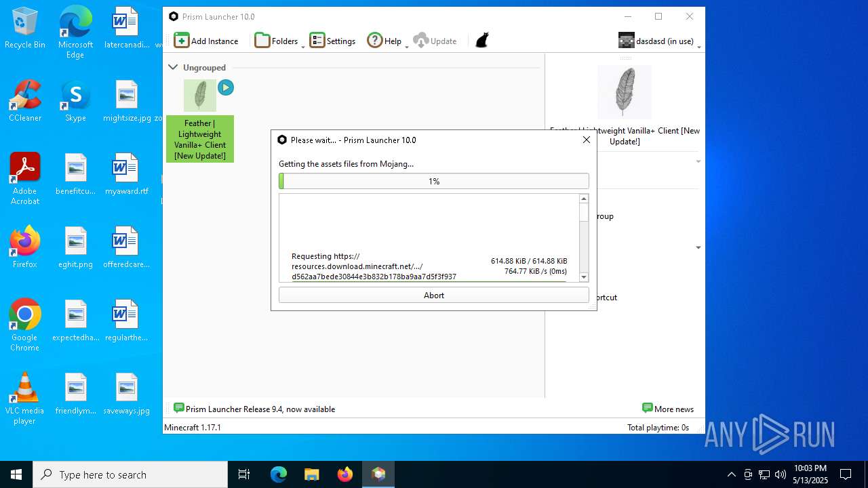This screenshot has width=868, height=488.
Task: Open File Explorer from taskbar
Action: tap(311, 474)
